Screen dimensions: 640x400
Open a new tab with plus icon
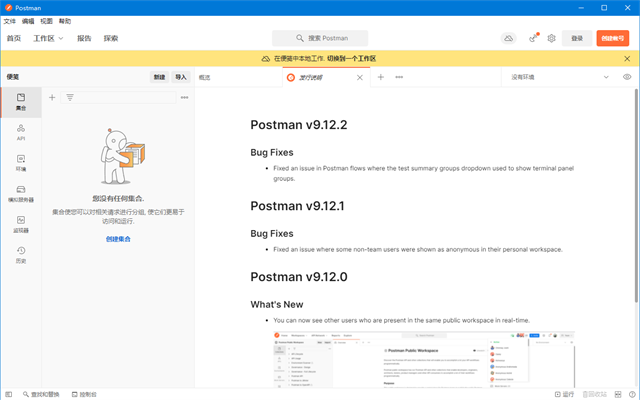tap(380, 77)
